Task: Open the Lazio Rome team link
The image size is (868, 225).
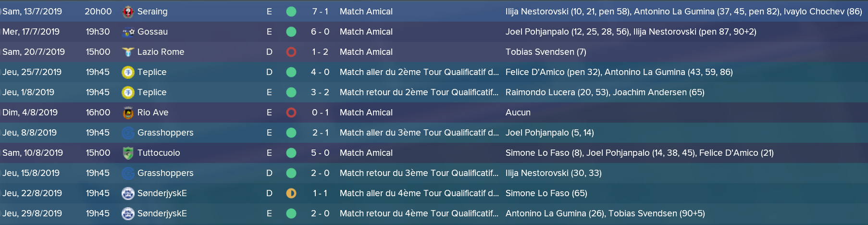Action: tap(161, 52)
